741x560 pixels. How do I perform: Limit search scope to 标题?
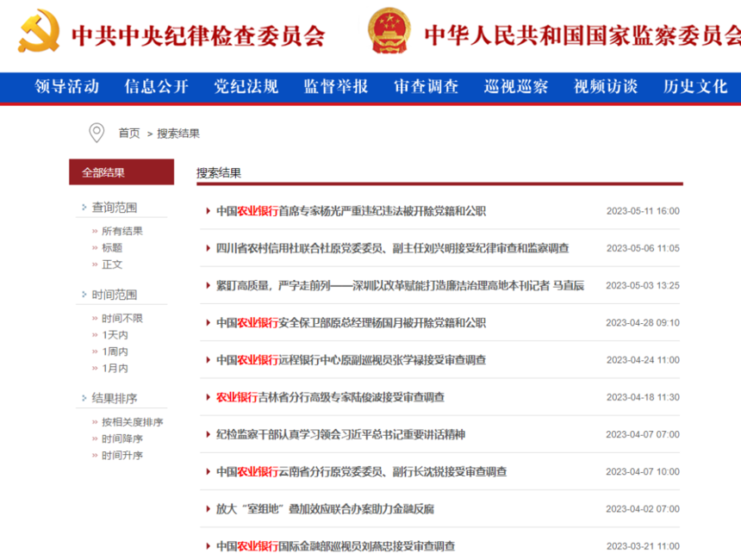point(112,247)
